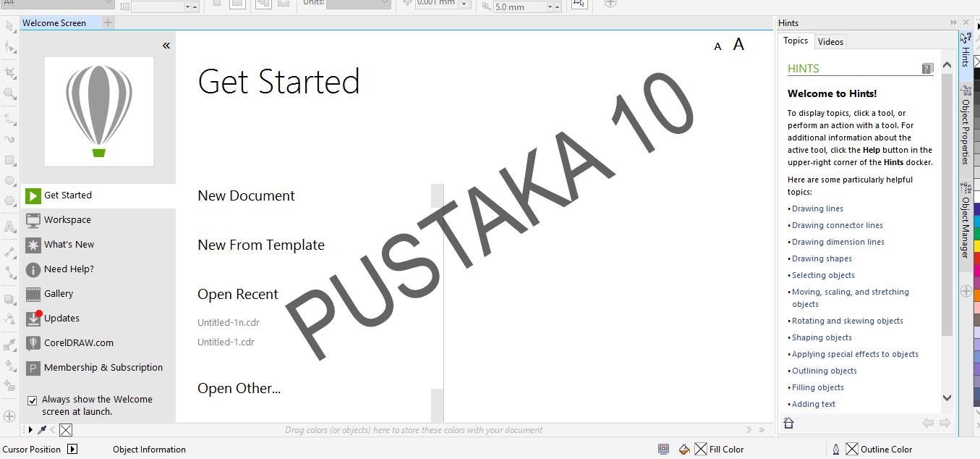This screenshot has width=980, height=459.
Task: Click the Fill Color bucket icon
Action: pos(684,449)
